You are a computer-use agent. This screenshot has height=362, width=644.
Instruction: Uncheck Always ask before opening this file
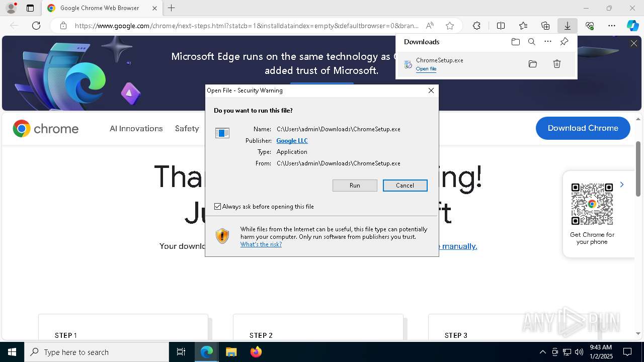click(x=217, y=207)
